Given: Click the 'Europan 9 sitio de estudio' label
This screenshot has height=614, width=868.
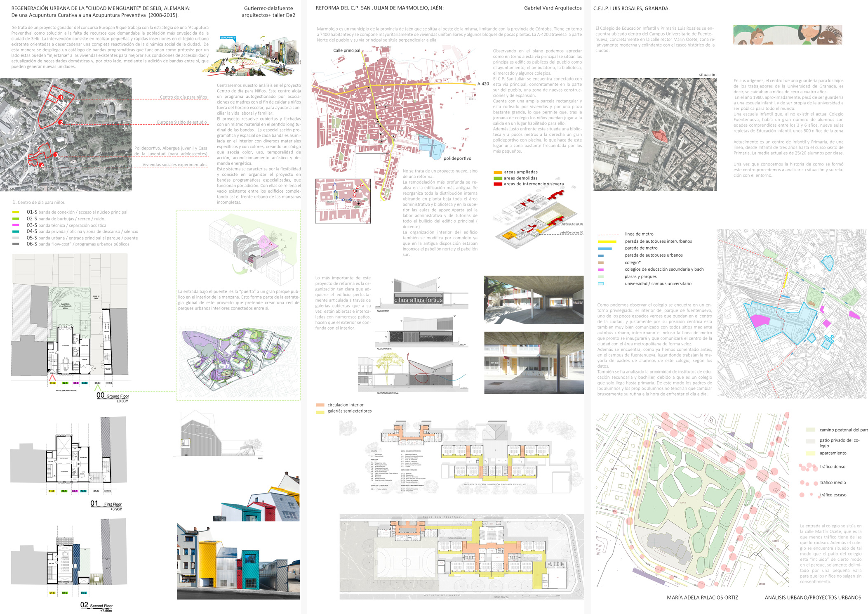Looking at the screenshot, I should click(x=182, y=122).
